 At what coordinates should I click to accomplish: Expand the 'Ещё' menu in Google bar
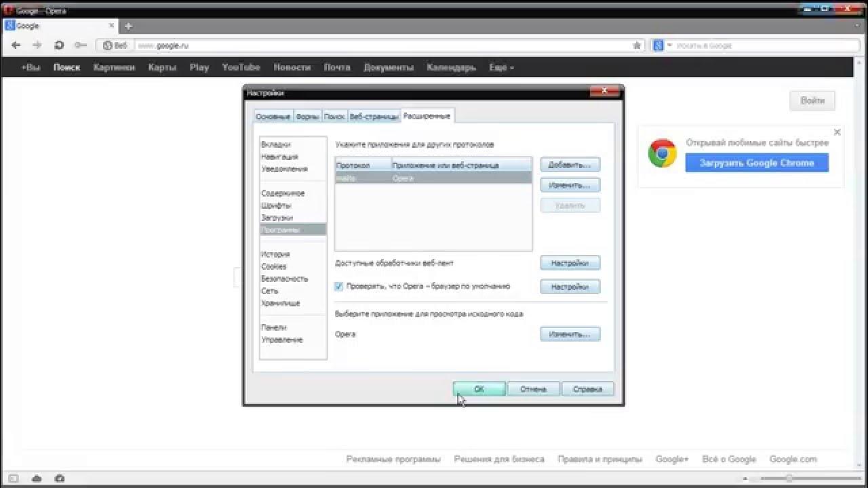click(x=502, y=68)
